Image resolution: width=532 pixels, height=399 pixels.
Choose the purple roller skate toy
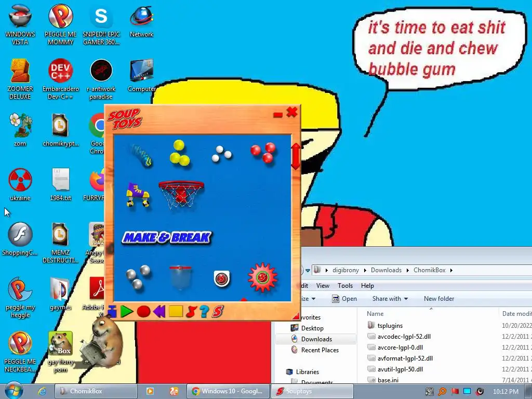coord(138,194)
